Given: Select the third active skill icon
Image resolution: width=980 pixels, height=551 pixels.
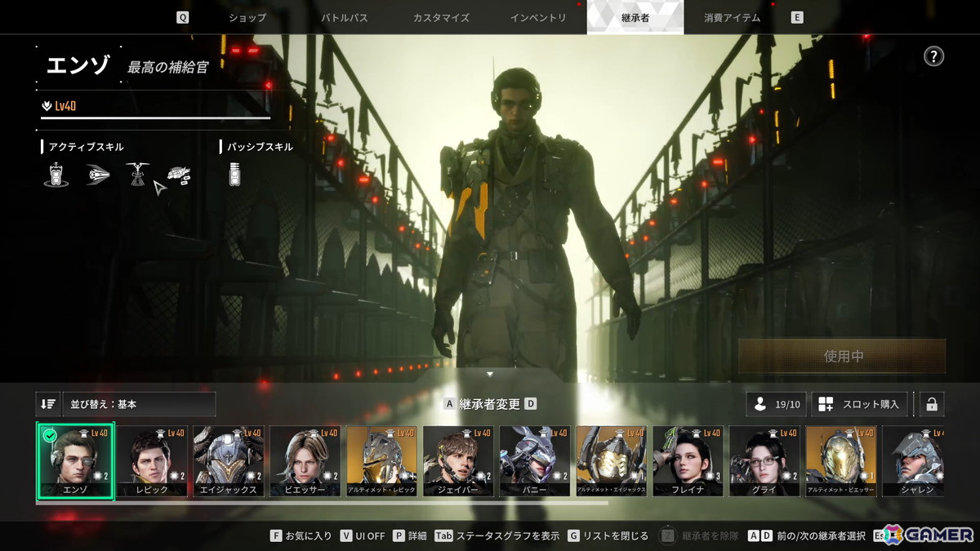Looking at the screenshot, I should coord(137,175).
